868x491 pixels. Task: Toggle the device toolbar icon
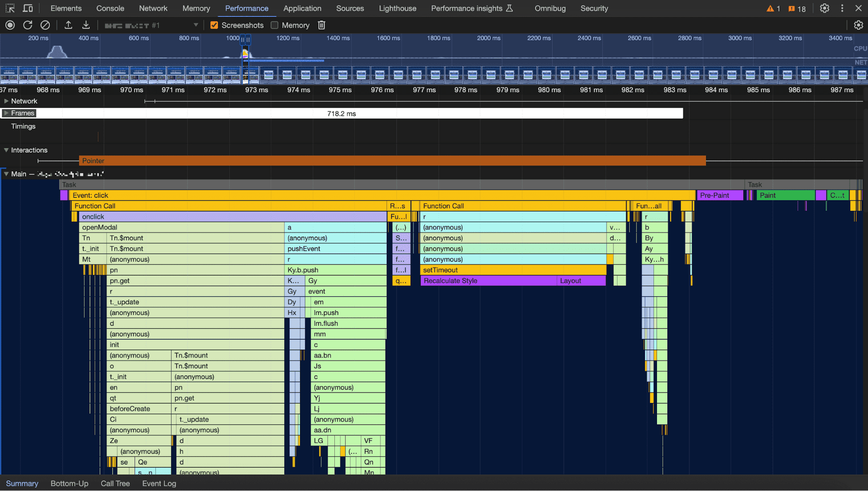[x=28, y=8]
